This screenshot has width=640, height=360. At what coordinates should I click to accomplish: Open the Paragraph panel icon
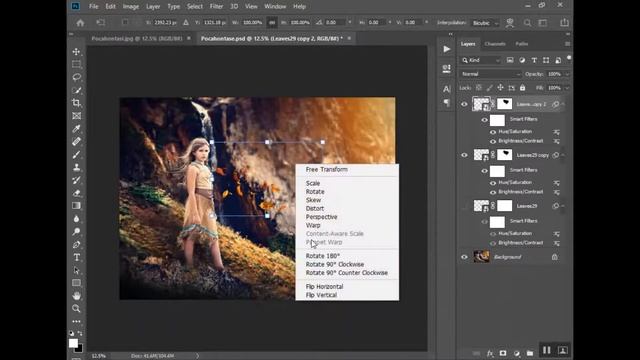(447, 102)
